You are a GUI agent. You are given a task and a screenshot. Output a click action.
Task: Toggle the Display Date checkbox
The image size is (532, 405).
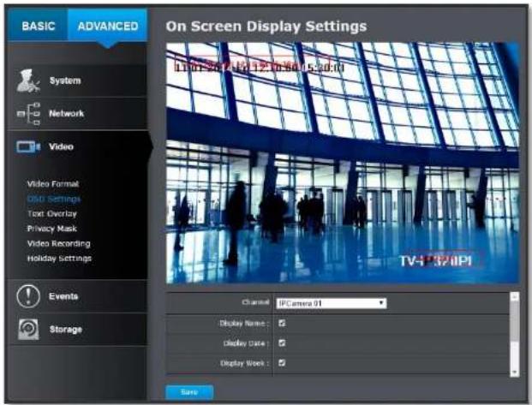click(x=282, y=343)
